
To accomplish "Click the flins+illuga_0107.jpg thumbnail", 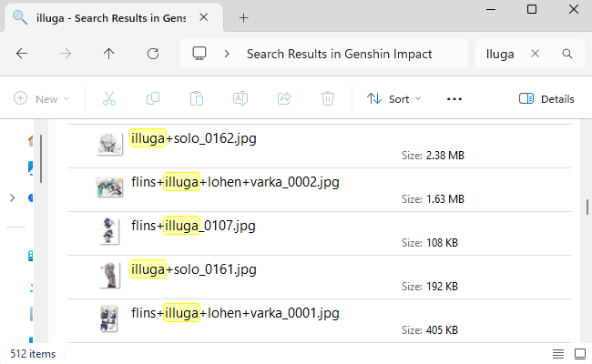I will coord(110,231).
